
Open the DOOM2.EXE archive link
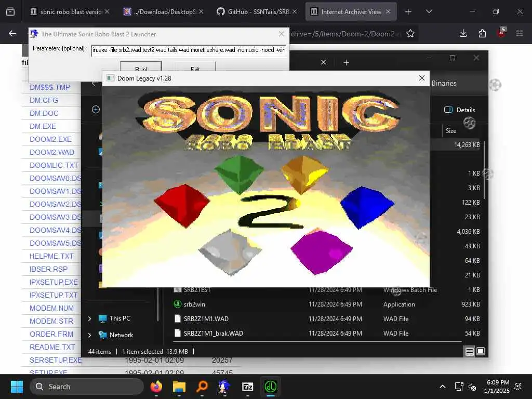pyautogui.click(x=50, y=139)
